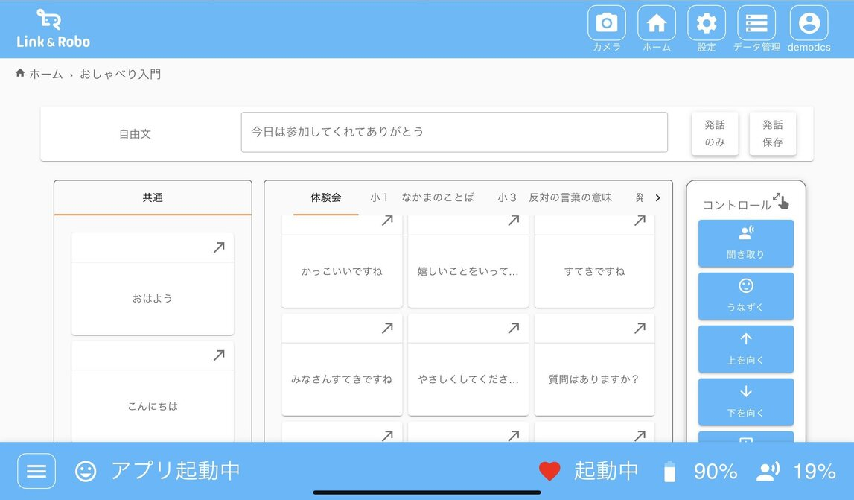Go to Home via ホーム icon
854x500 pixels.
[x=656, y=23]
